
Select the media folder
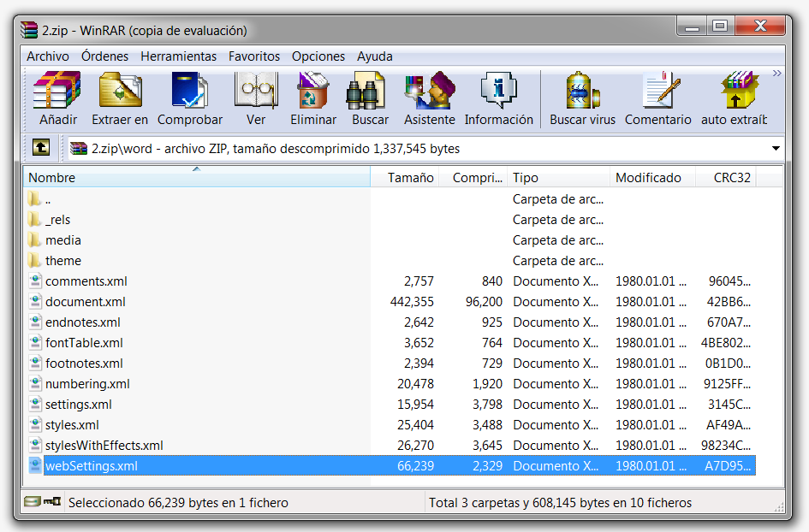tap(63, 240)
